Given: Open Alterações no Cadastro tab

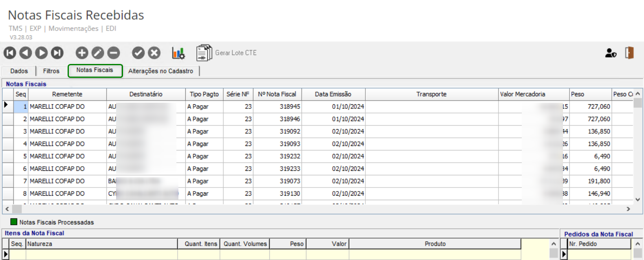Looking at the screenshot, I should coord(161,71).
